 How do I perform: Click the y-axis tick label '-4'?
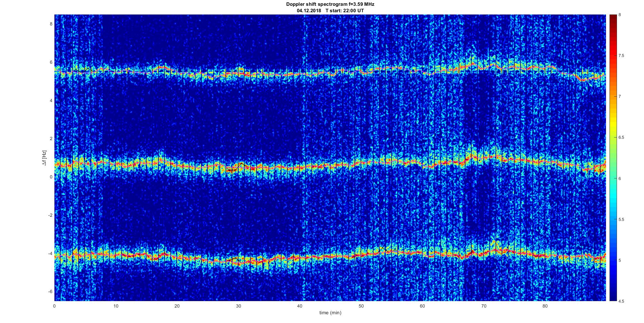click(x=50, y=253)
